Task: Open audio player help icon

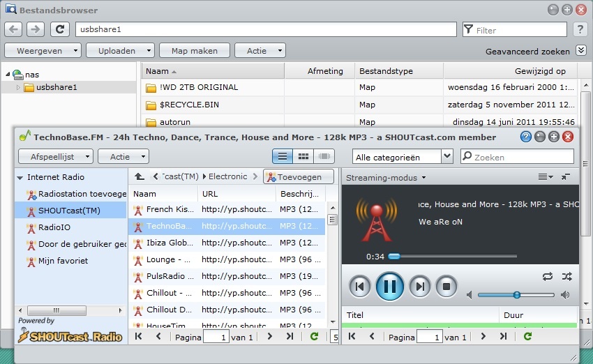Action: click(526, 137)
